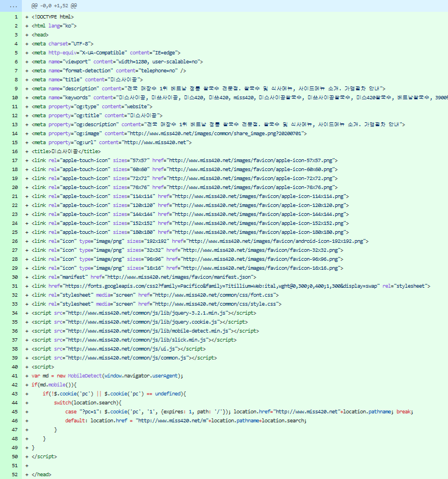Image resolution: width=448 pixels, height=479 pixels.
Task: Click the font.css stylesheet line
Action: coord(155,295)
